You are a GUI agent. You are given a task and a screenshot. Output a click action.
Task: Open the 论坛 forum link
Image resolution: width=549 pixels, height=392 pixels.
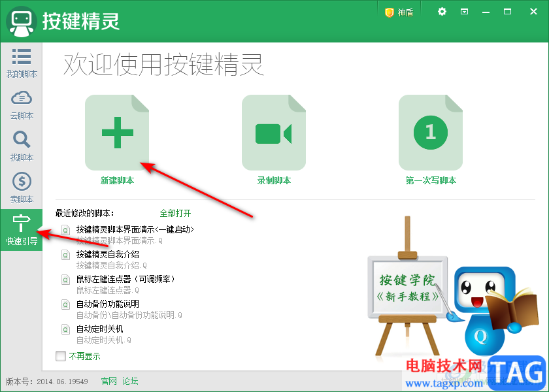tap(130, 381)
